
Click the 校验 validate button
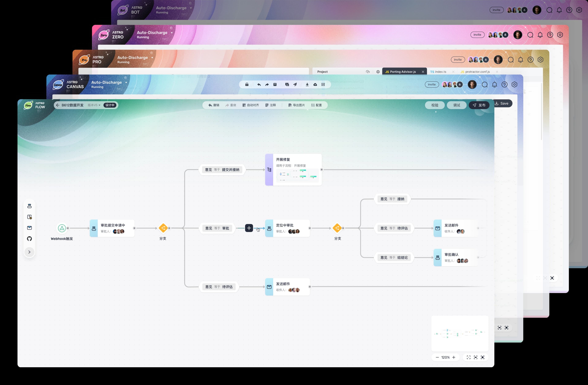click(x=435, y=105)
